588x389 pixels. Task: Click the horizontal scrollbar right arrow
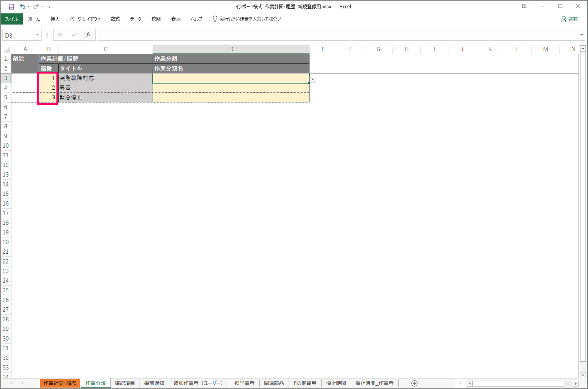click(x=575, y=383)
